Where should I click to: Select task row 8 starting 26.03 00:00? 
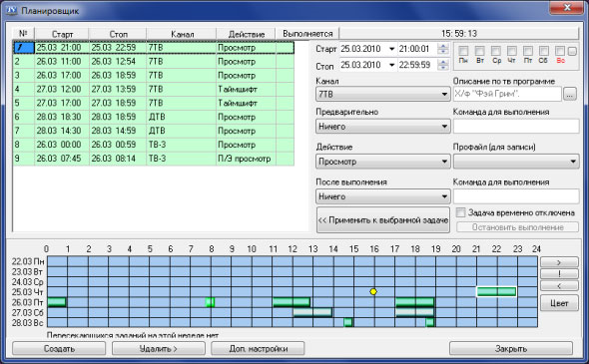154,145
